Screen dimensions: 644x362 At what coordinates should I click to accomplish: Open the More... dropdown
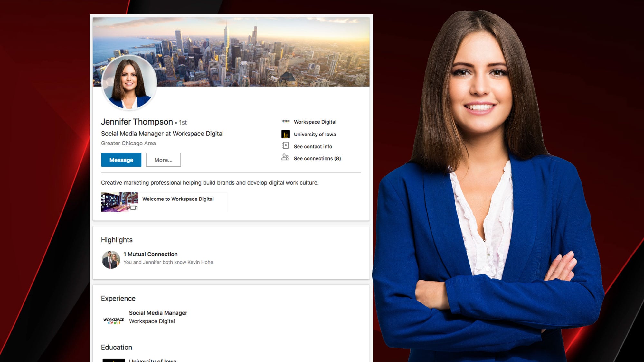(x=163, y=160)
